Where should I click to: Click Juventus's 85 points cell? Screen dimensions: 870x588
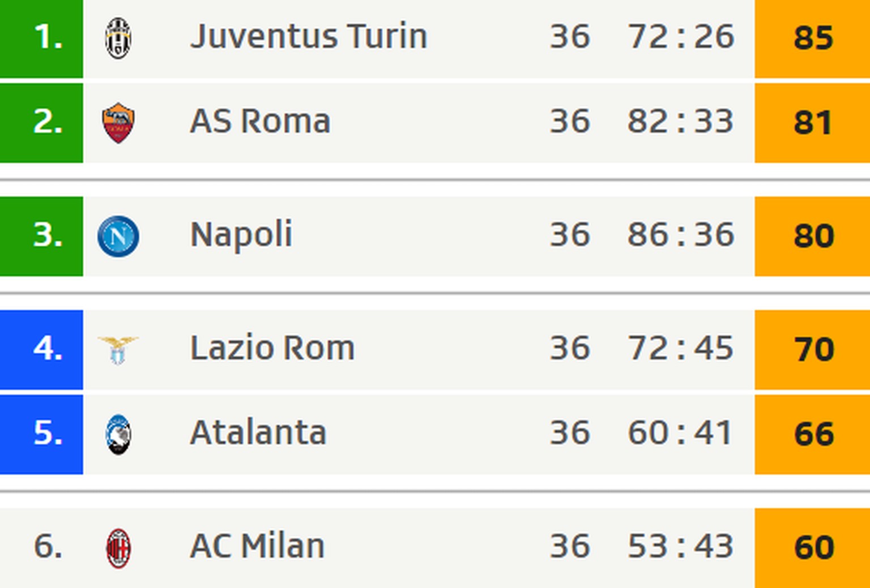coord(812,38)
